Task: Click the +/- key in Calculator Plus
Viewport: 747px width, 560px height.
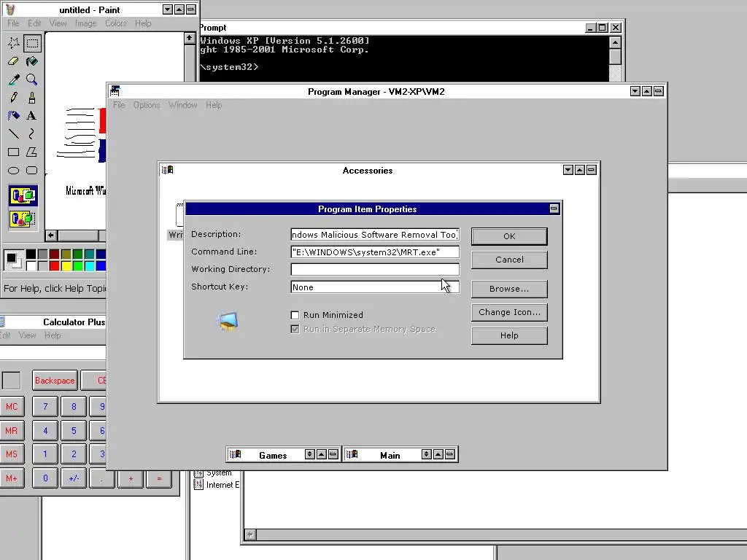Action: coord(74,478)
